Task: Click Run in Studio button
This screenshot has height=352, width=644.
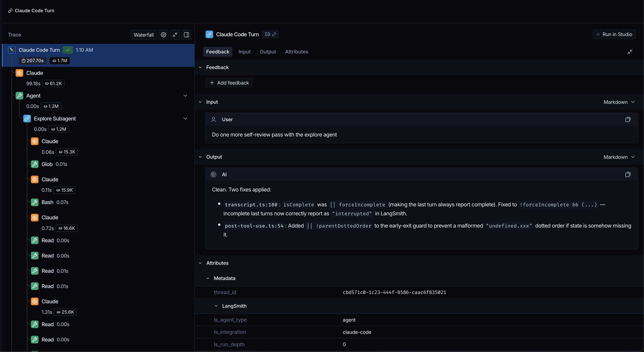Action: tap(614, 34)
